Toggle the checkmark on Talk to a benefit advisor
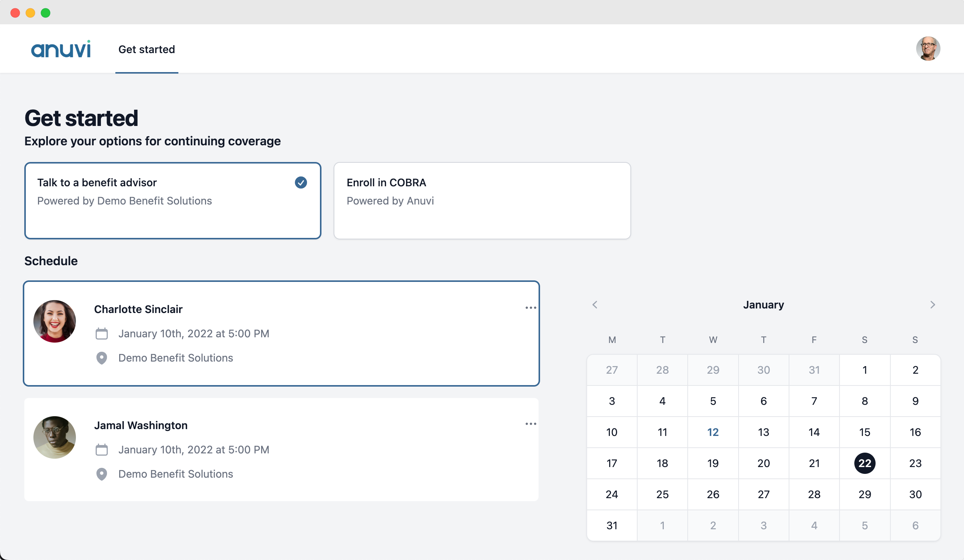This screenshot has height=560, width=964. pyautogui.click(x=301, y=182)
